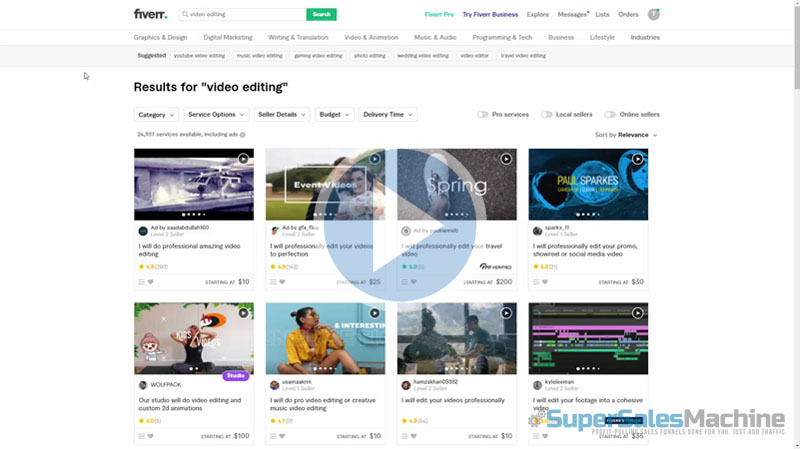Play preview on kyleleeman gig thumbnail
Viewport: 800px width, 449px height.
pyautogui.click(x=638, y=313)
